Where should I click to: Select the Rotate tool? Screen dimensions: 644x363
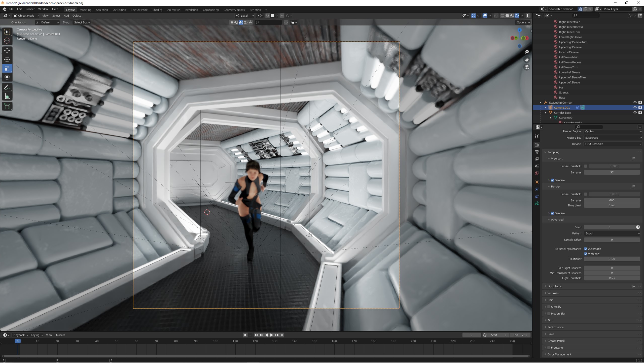(7, 59)
